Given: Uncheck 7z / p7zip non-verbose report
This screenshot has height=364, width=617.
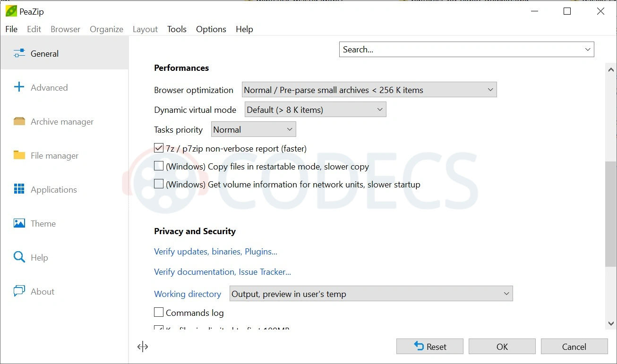Looking at the screenshot, I should pyautogui.click(x=159, y=148).
